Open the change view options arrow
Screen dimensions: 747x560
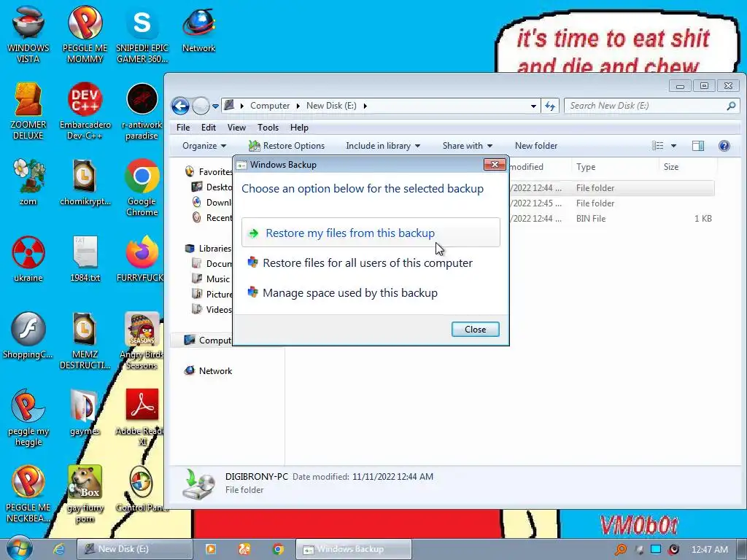click(x=673, y=146)
